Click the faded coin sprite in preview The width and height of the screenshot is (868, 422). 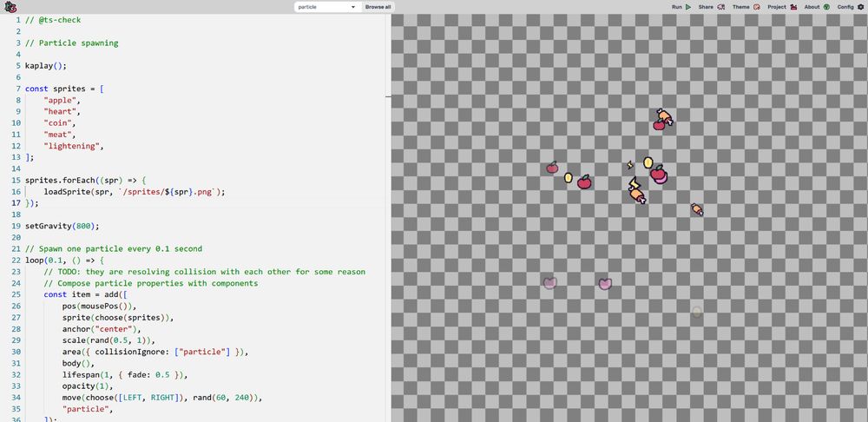[696, 313]
